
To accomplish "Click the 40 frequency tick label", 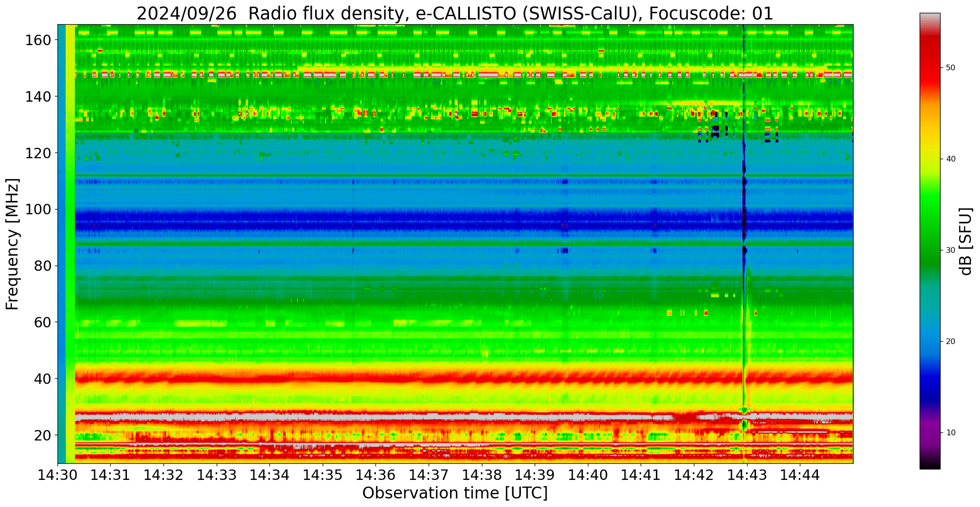I will point(42,379).
